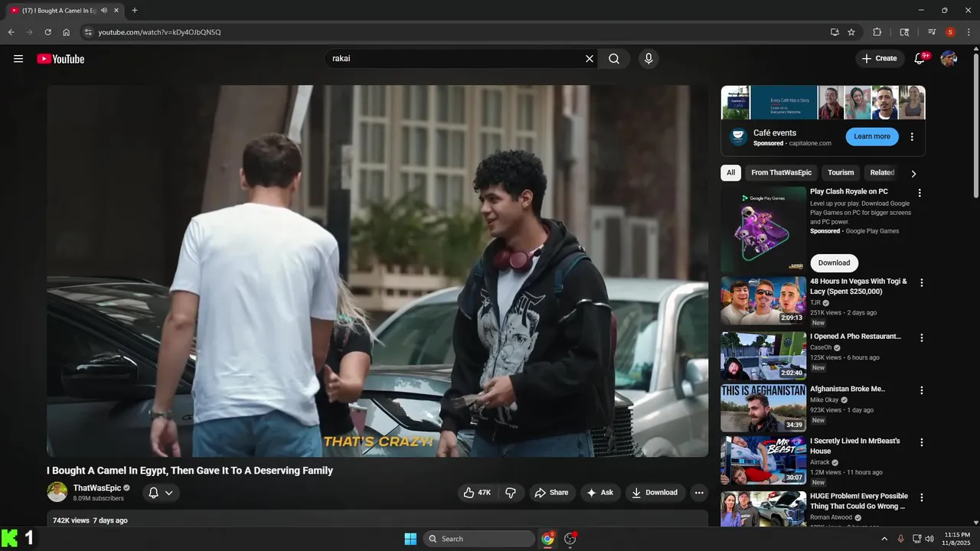Open the account avatar menu

[x=949, y=59]
